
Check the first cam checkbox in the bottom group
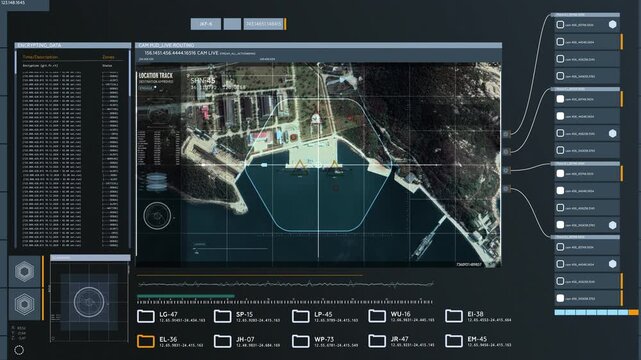pyautogui.click(x=560, y=247)
